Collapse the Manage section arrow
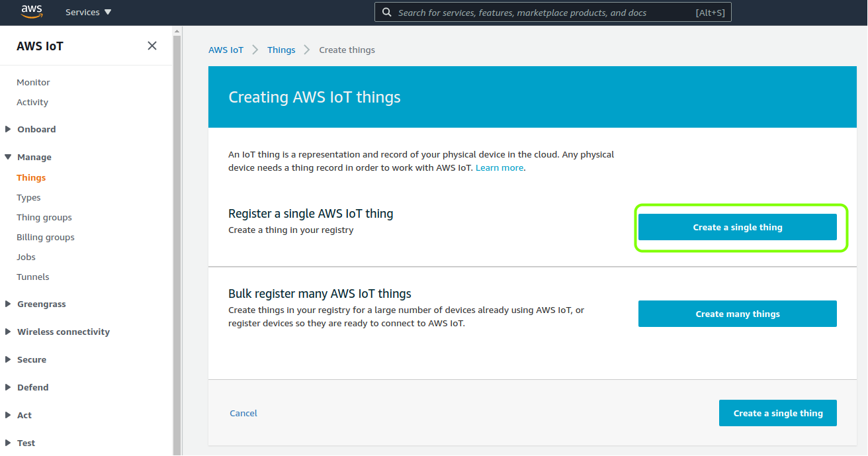 coord(8,157)
